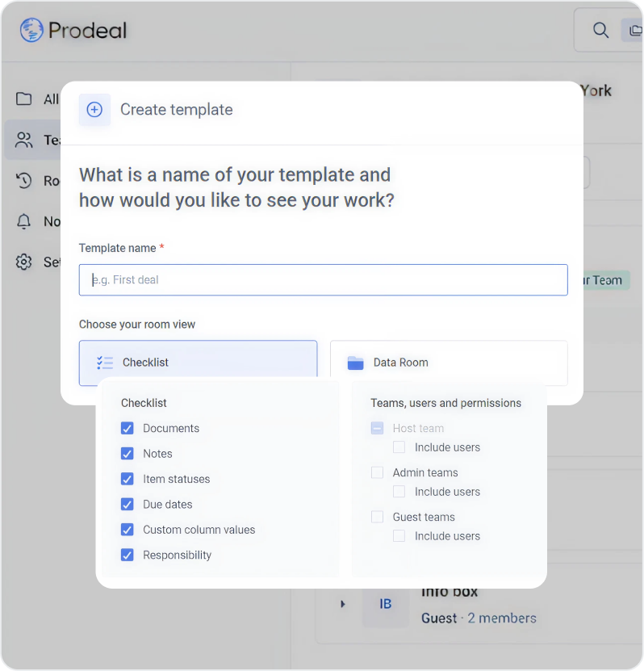Uncheck the Due dates checkbox
Image resolution: width=644 pixels, height=671 pixels.
click(x=128, y=505)
